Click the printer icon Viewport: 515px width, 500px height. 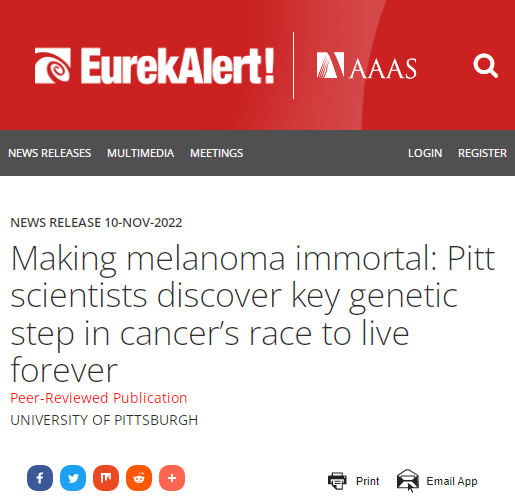point(337,481)
